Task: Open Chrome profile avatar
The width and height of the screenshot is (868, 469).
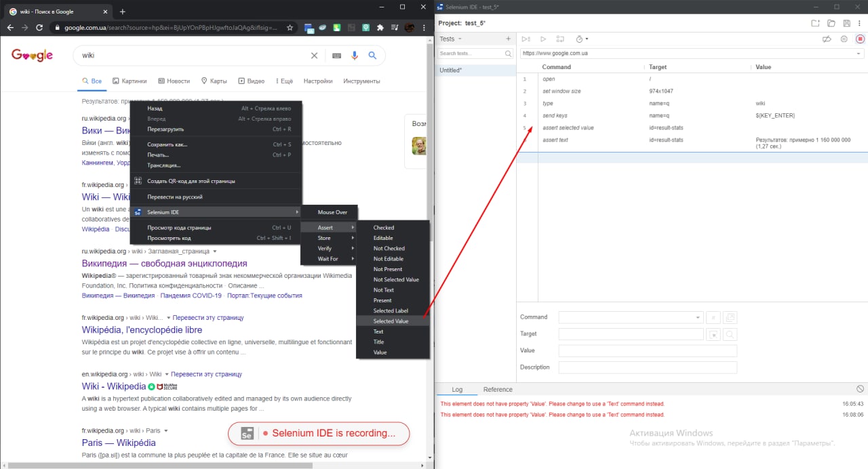Action: 410,27
